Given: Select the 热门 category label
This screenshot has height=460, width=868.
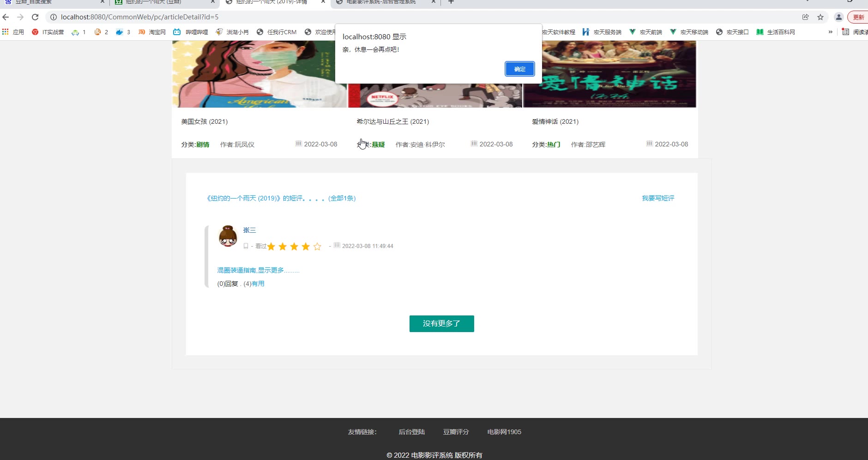Looking at the screenshot, I should [x=554, y=145].
